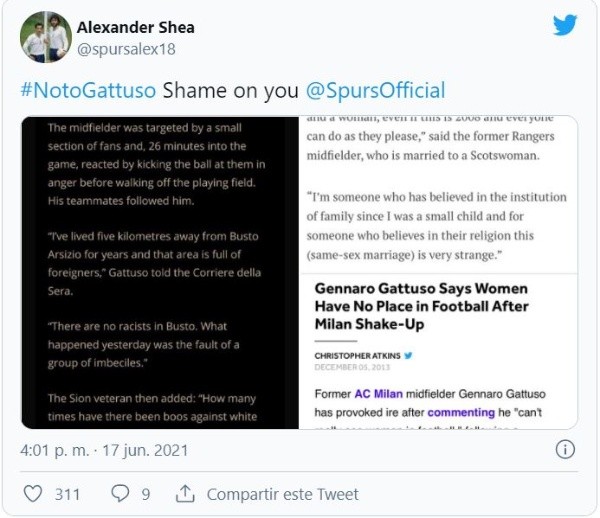Click the Twitter bird logo

pyautogui.click(x=565, y=26)
